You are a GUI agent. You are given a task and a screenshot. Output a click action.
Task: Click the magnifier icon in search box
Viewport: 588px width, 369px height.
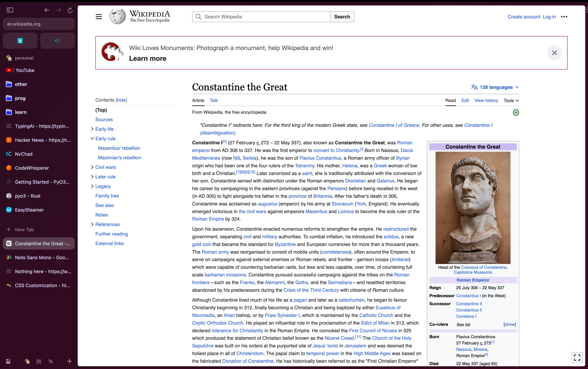pos(198,17)
